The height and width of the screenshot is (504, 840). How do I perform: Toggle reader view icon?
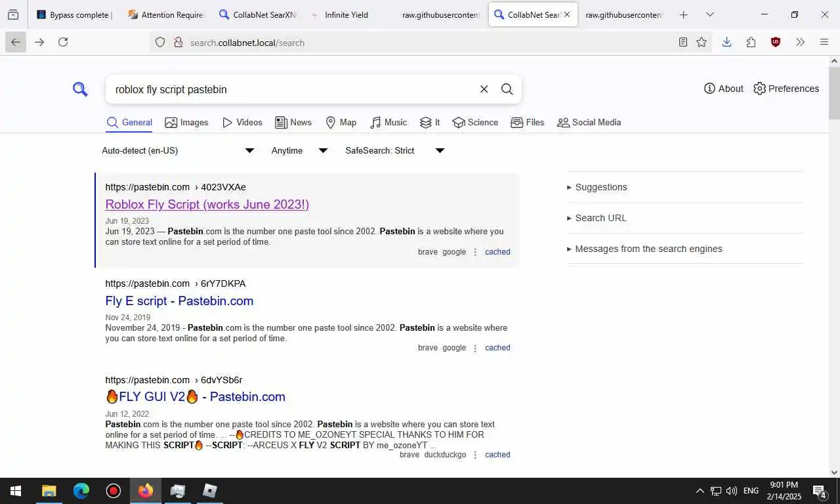click(683, 42)
